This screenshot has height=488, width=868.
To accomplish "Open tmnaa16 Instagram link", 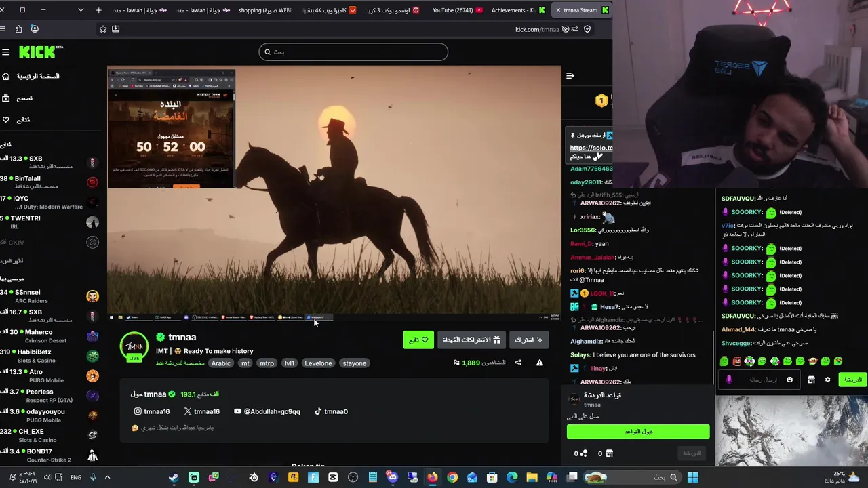I will [x=152, y=411].
